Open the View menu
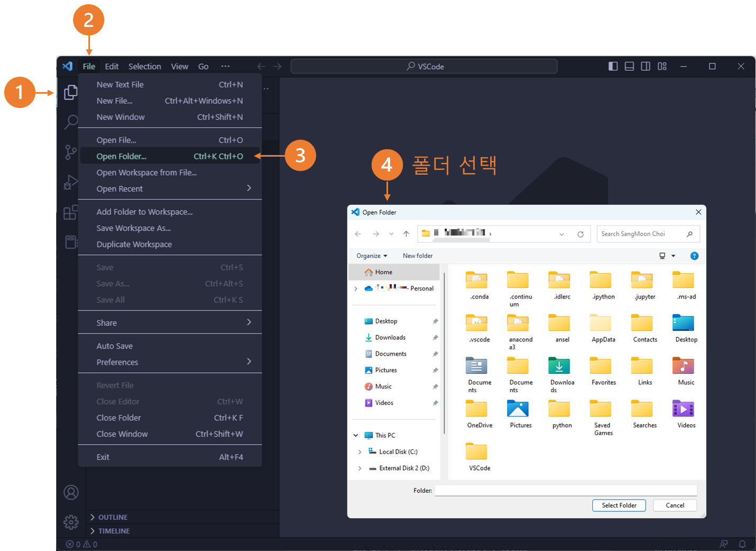Screen dimensions: 756x551 179,66
